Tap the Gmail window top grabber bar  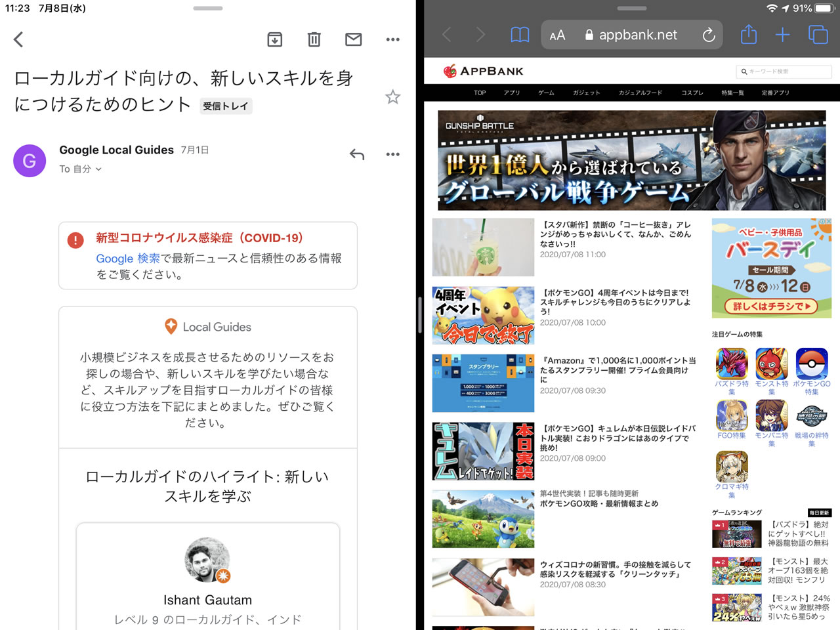208,9
